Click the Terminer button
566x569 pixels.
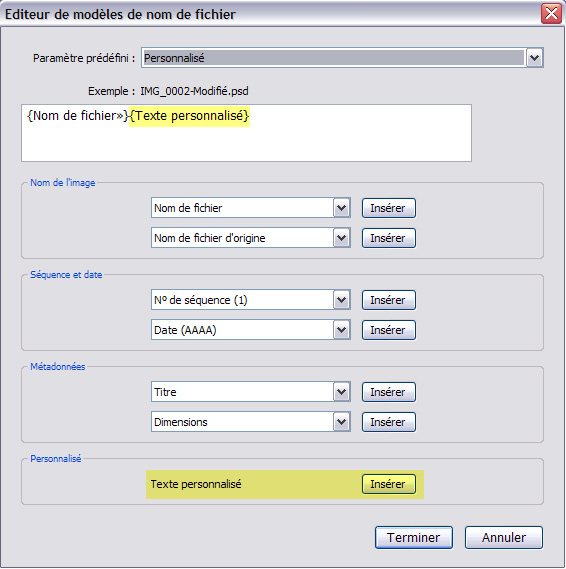[x=414, y=537]
